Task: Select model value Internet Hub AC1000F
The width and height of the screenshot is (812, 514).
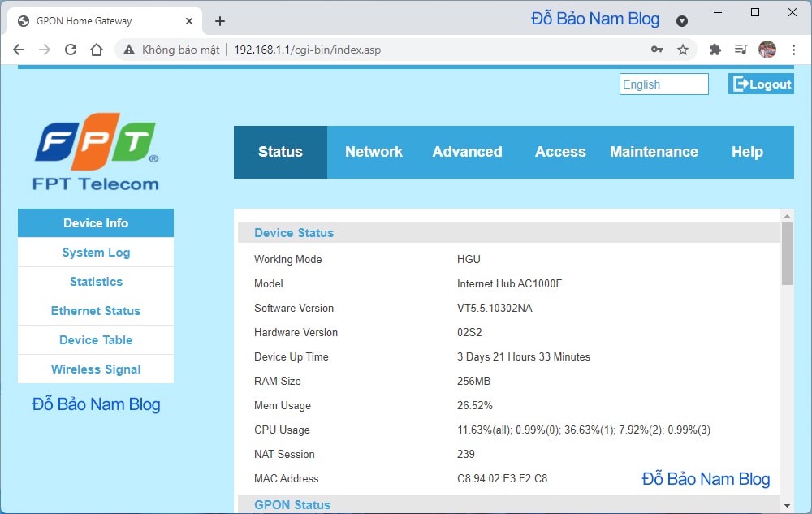Action: (x=509, y=283)
